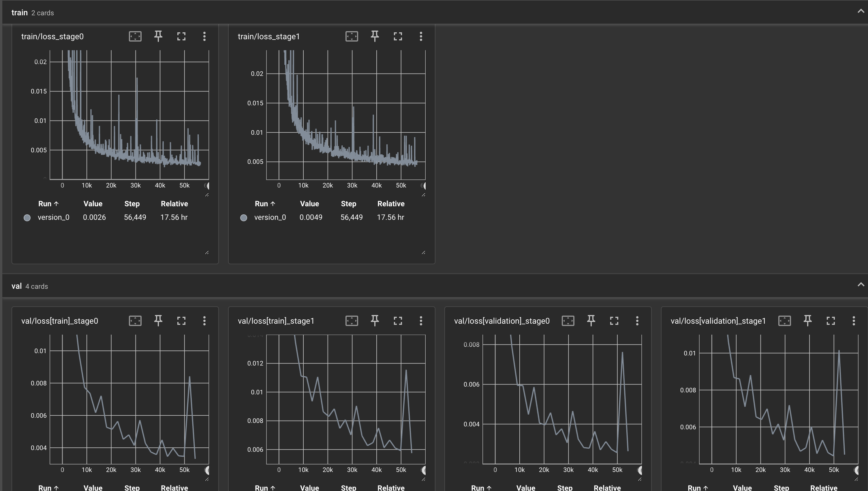Open more options menu for train/loss_stage1
This screenshot has height=491, width=868.
(421, 36)
